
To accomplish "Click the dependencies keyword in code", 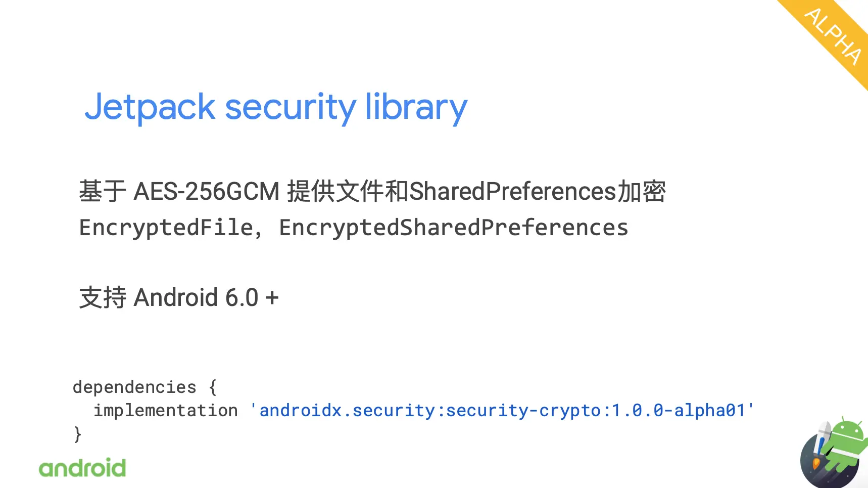I will (x=134, y=387).
